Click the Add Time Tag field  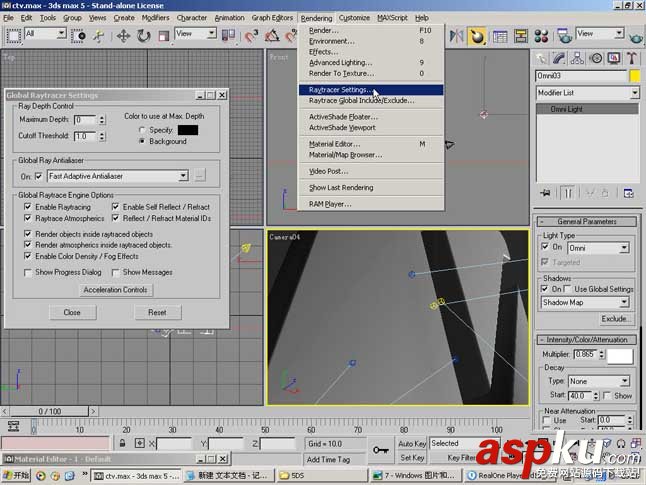tap(335, 459)
